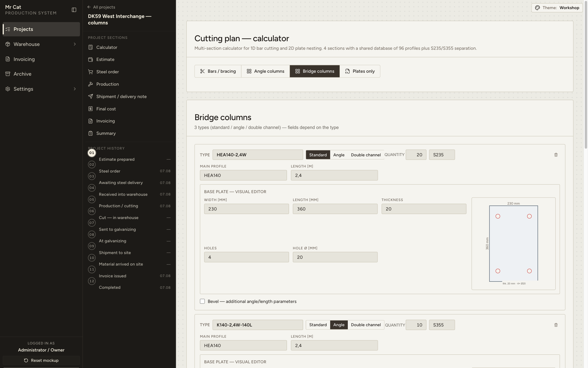The width and height of the screenshot is (588, 368).
Task: Set K140-2,4W-140L type to Double channel
Action: coord(366,325)
